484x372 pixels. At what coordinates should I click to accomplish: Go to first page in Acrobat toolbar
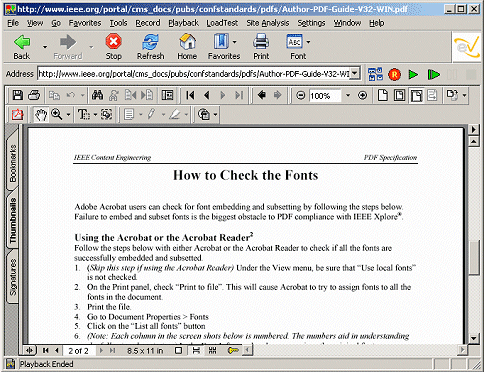tap(190, 96)
